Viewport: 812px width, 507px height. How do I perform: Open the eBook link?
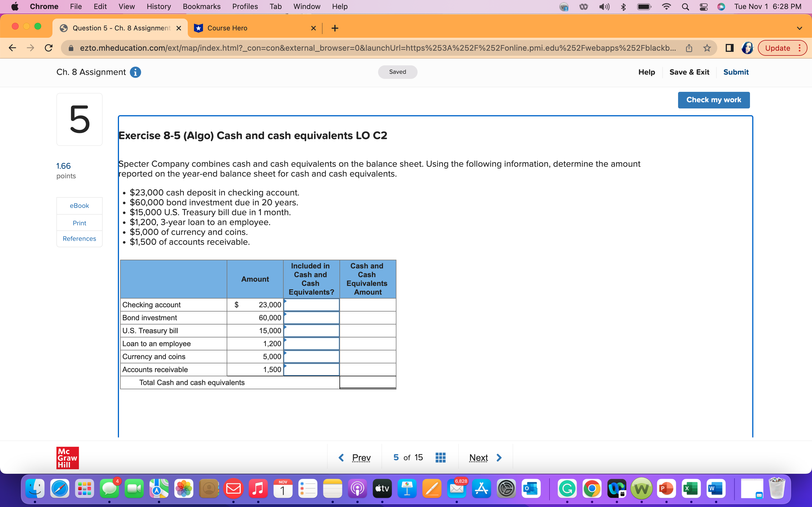pyautogui.click(x=79, y=206)
